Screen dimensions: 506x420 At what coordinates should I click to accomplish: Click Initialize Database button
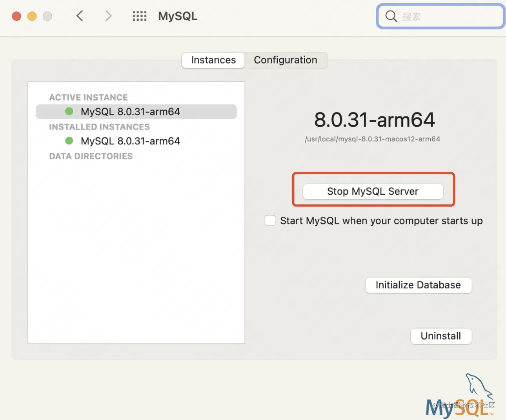coord(419,285)
